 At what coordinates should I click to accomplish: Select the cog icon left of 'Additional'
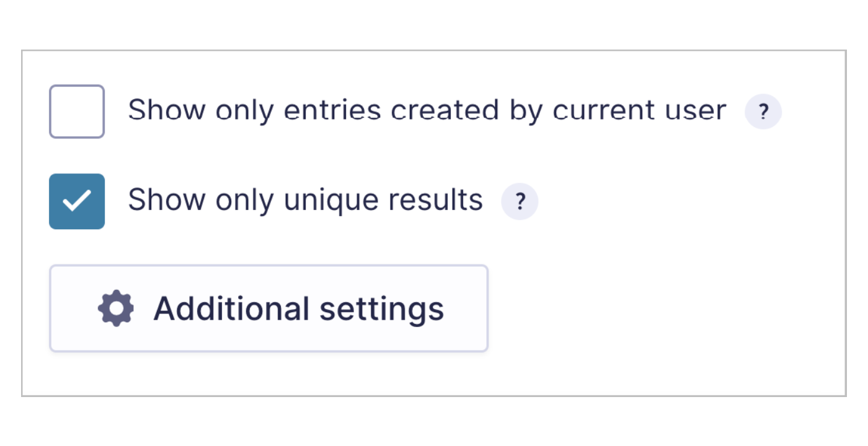(x=116, y=308)
